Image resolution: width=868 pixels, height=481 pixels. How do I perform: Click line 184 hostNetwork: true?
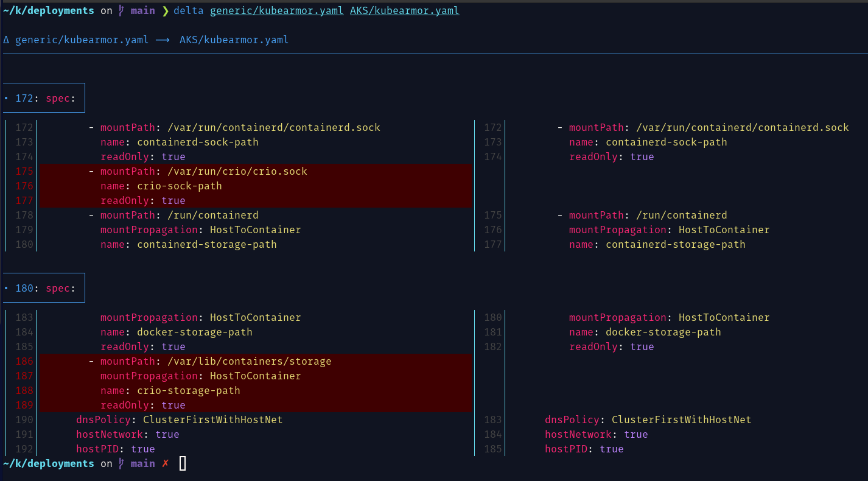point(597,435)
